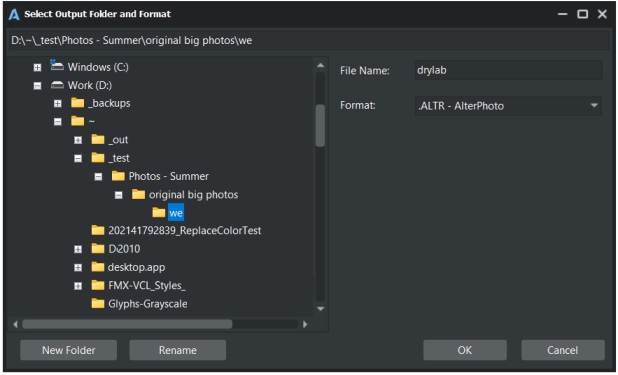Viewport: 618px width, 375px height.
Task: Select the 'FMX-VCL_Styles_' folder label
Action: 147,285
